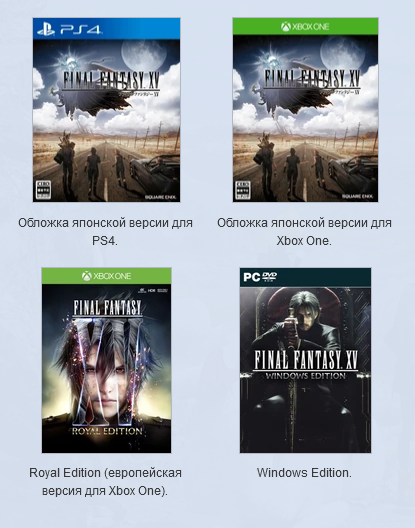Open the Japanese PS4 cover thumbnail

point(106,110)
